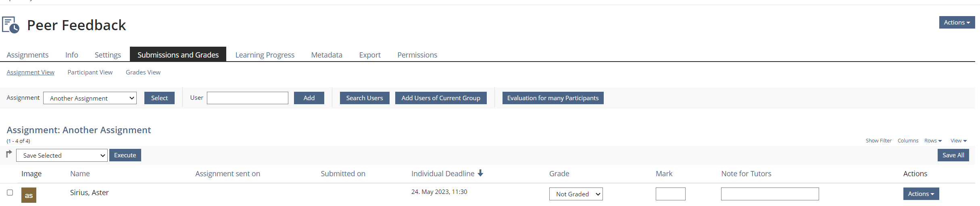Expand the Save Selected action dropdown
This screenshot has width=980, height=206.
[x=62, y=155]
